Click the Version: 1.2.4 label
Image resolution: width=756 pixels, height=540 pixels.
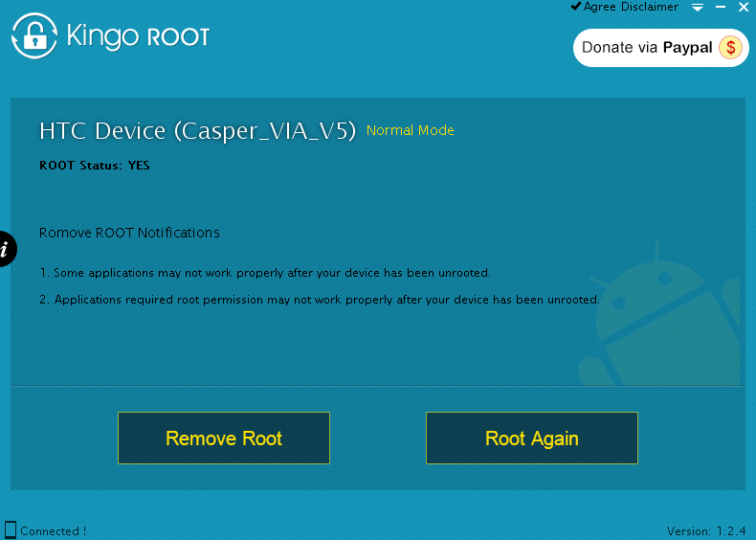coord(706,530)
